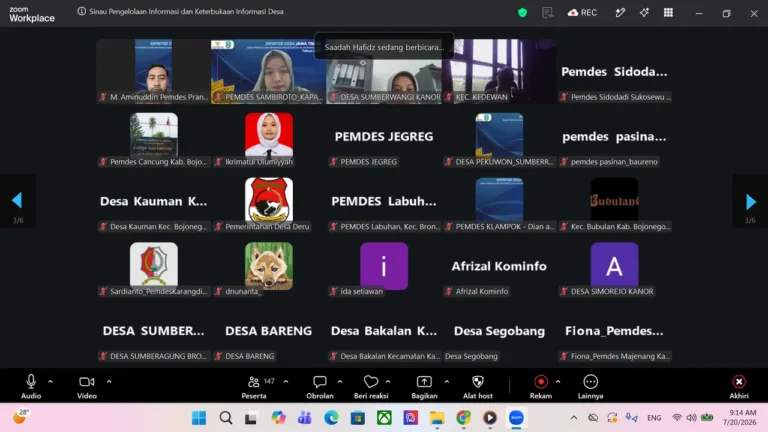Click the Afrizal Kominfo name tile

click(499, 266)
